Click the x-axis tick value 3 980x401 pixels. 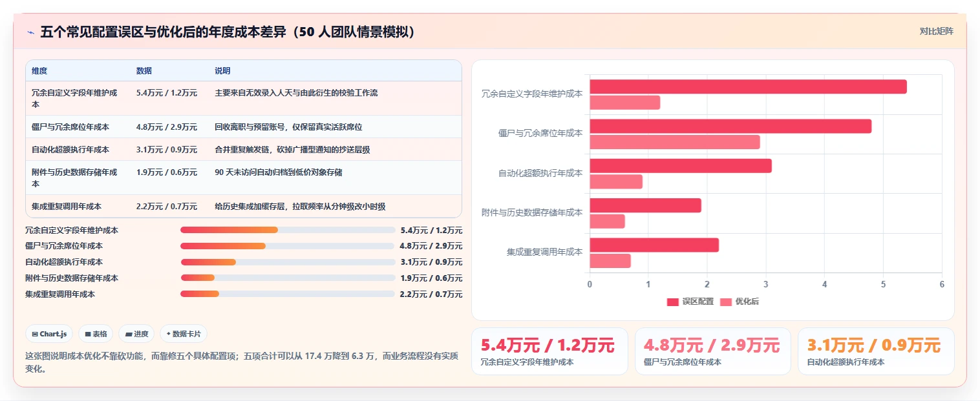coord(766,284)
